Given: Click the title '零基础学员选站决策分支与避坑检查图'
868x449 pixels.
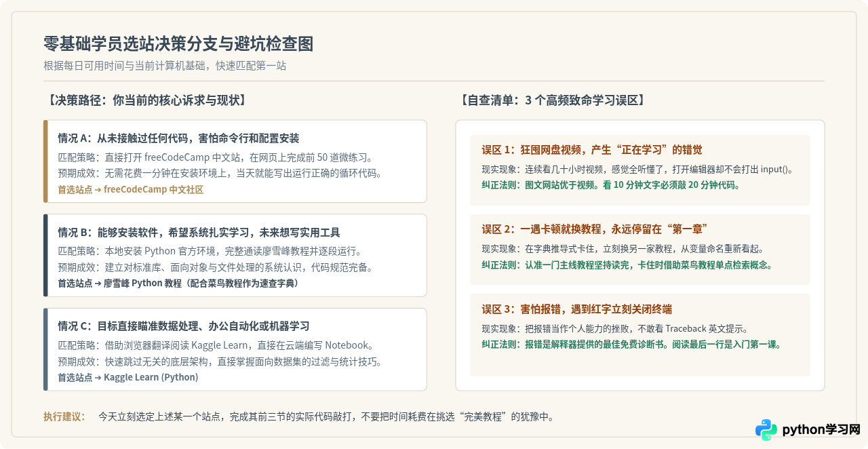Looking at the screenshot, I should pos(178,44).
